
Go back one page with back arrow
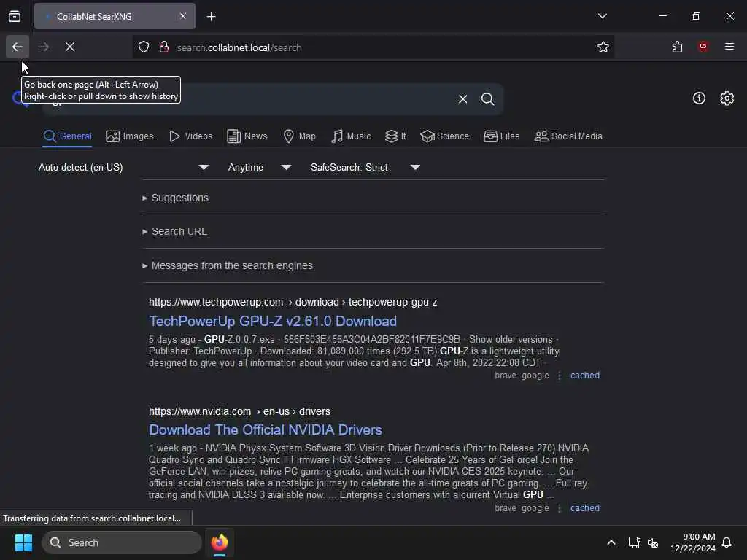[x=18, y=47]
